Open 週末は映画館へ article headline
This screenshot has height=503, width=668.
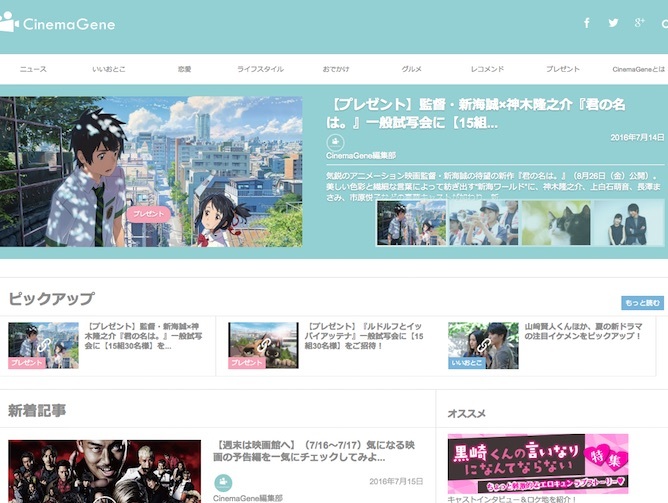pyautogui.click(x=314, y=451)
